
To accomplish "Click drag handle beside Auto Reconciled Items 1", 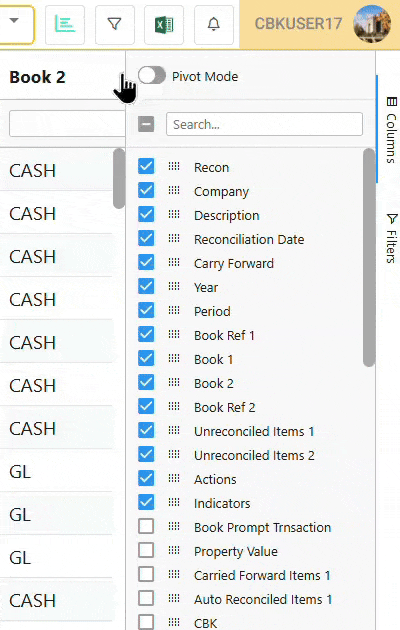I will pos(174,598).
